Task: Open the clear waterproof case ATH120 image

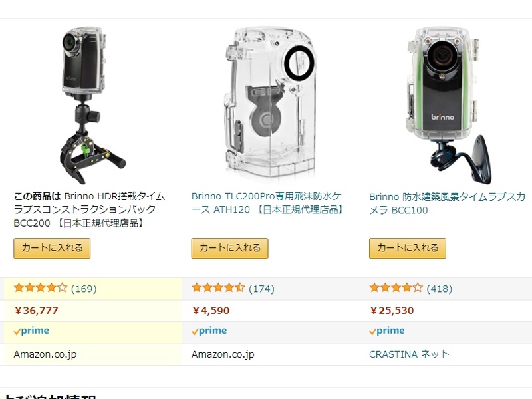Action: point(271,104)
